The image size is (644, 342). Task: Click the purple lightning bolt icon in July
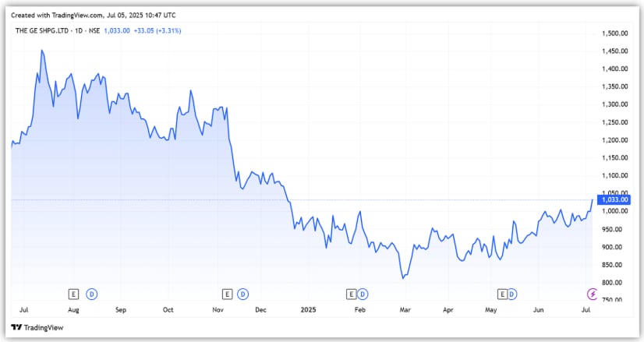pyautogui.click(x=591, y=294)
